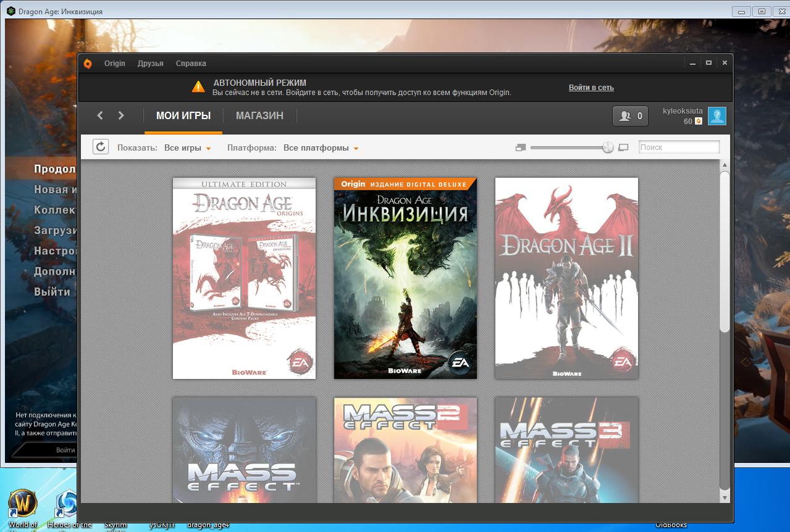
Task: Select the Mass Effect 2 cover
Action: pos(405,450)
